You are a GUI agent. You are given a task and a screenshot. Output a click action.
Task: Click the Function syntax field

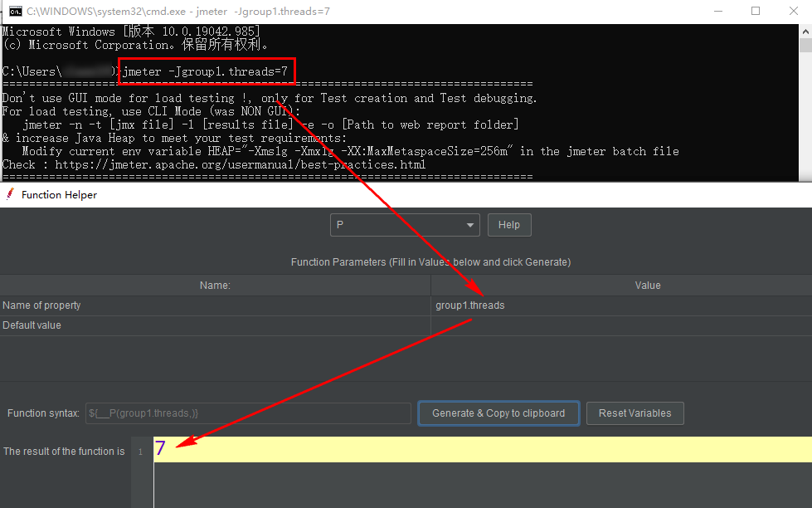click(x=248, y=413)
